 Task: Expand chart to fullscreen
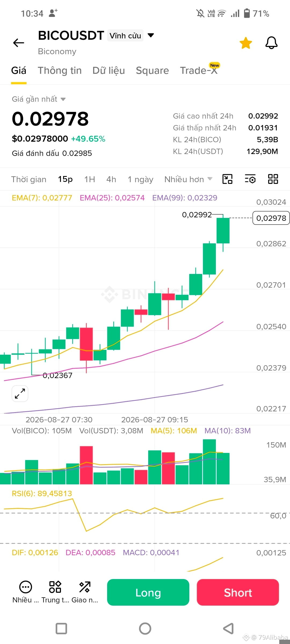click(x=20, y=394)
